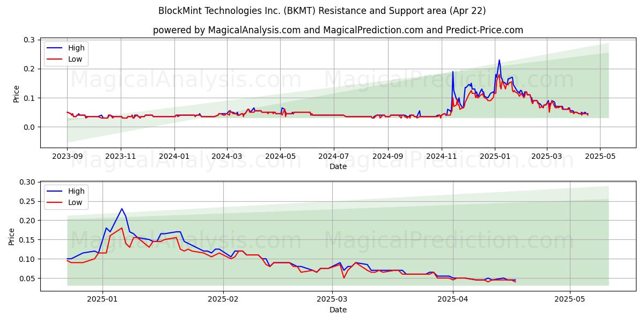Click the 0.10 price tick on bottom chart
The height and width of the screenshot is (322, 644).
pos(27,259)
